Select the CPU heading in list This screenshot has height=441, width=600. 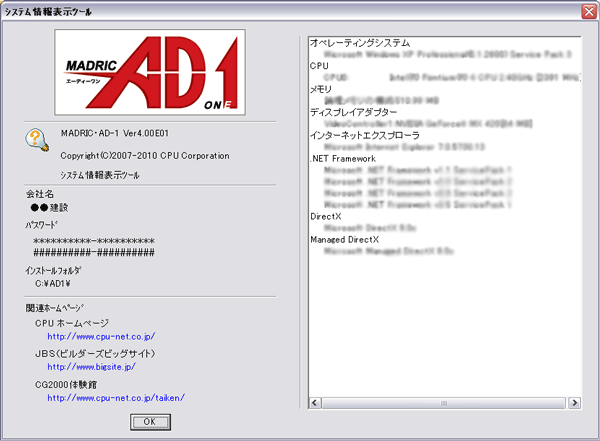click(x=319, y=65)
